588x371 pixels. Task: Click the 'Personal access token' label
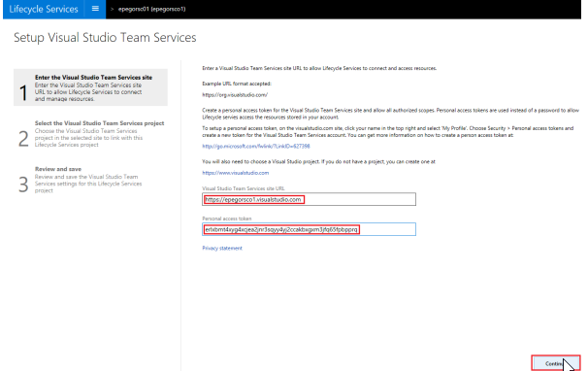coord(227,219)
